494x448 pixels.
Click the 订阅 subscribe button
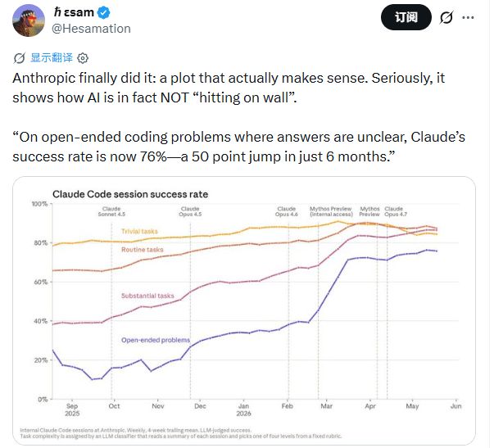[406, 17]
